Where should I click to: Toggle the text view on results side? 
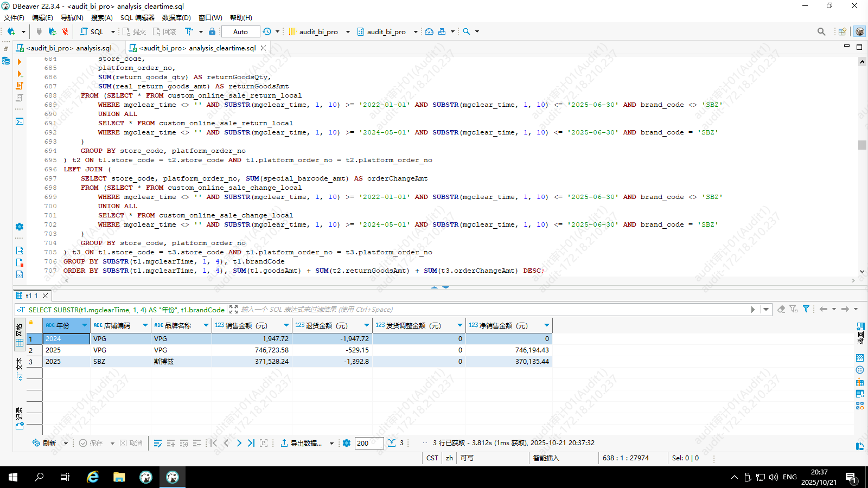tap(20, 369)
